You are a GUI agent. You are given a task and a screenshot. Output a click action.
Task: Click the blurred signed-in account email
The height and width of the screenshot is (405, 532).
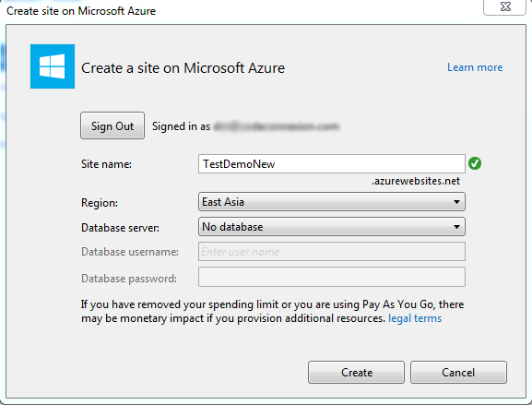point(277,126)
